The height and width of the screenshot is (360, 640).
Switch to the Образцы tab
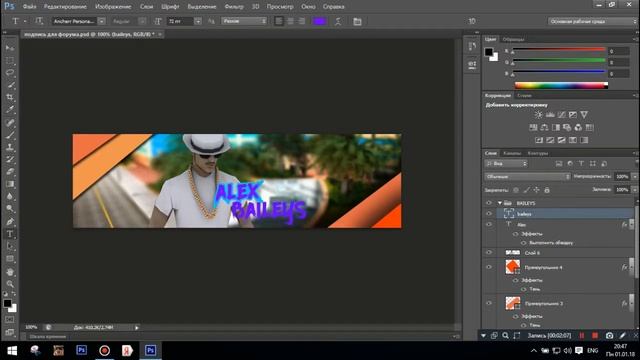click(513, 39)
